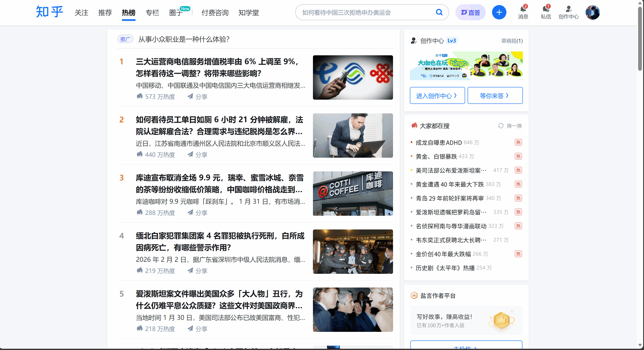Share the telecom tax hot topic
The width and height of the screenshot is (644, 350).
click(x=197, y=97)
